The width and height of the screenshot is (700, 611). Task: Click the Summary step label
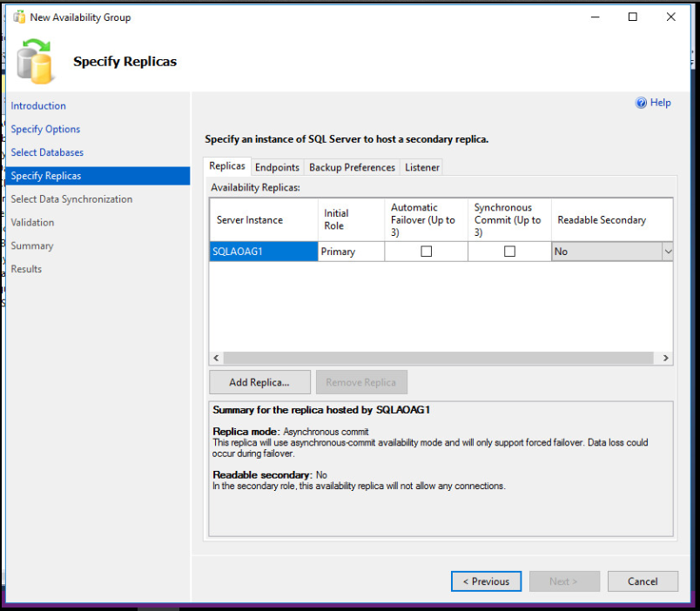pos(32,245)
